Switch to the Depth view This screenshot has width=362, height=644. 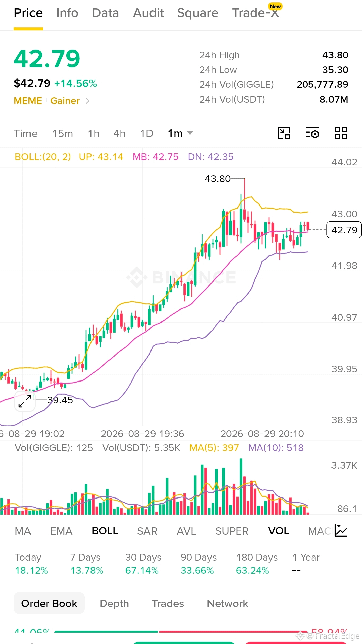click(x=114, y=603)
